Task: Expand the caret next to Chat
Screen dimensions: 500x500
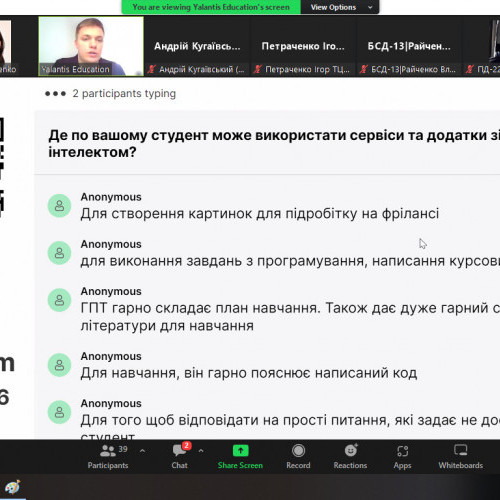Action: pyautogui.click(x=201, y=451)
